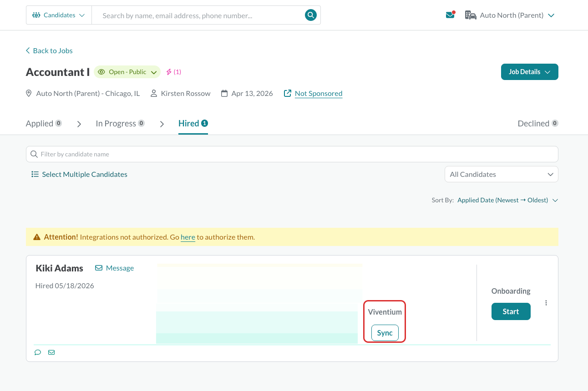The height and width of the screenshot is (391, 588).
Task: Sync Kiki Adams to Viventium
Action: [385, 333]
